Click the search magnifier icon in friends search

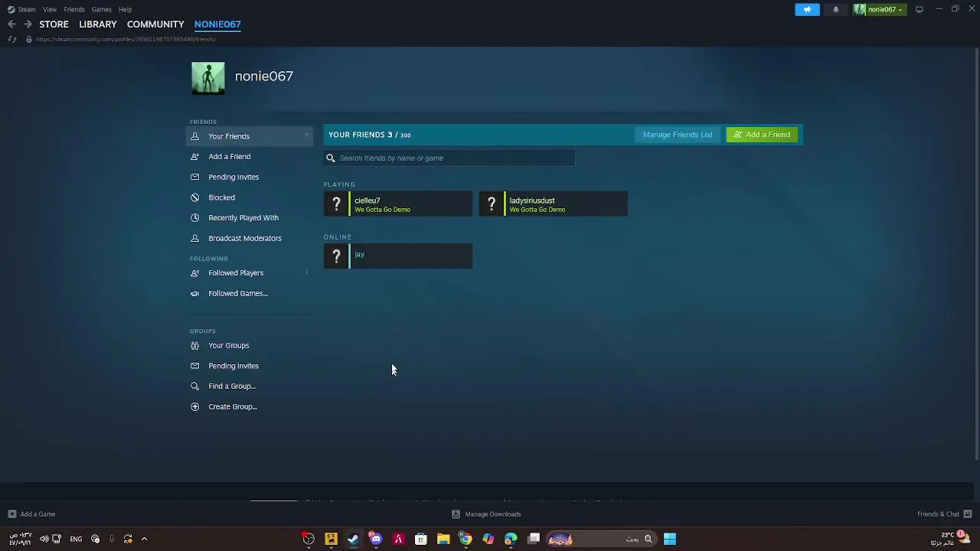click(x=331, y=158)
